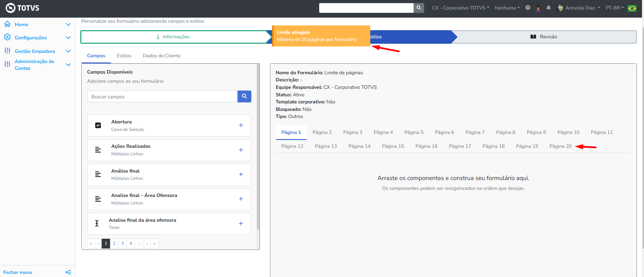Open the Página 10 tab
This screenshot has width=644, height=277.
point(568,132)
